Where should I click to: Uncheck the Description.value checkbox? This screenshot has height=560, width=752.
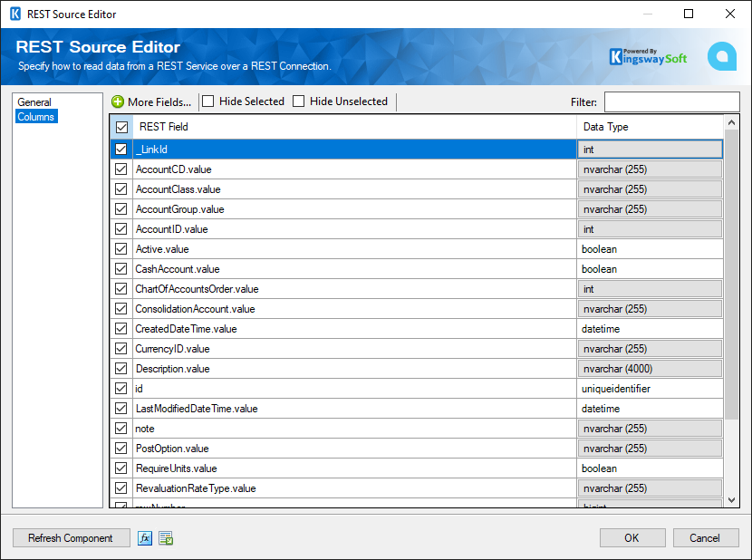click(121, 369)
